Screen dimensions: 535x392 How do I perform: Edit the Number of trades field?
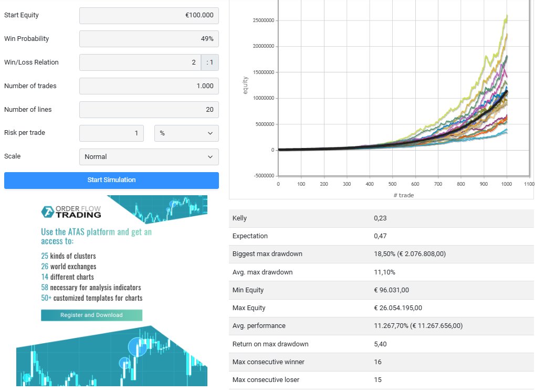click(149, 86)
